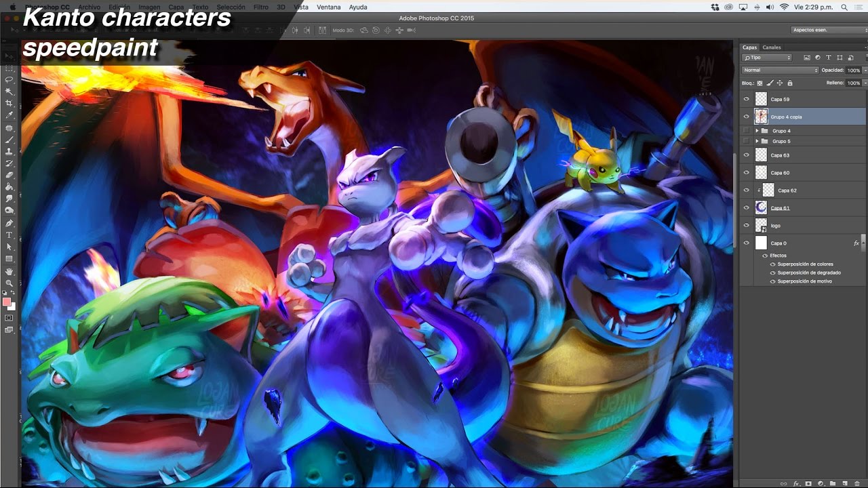
Task: Select the Hand tool
Action: (x=9, y=271)
